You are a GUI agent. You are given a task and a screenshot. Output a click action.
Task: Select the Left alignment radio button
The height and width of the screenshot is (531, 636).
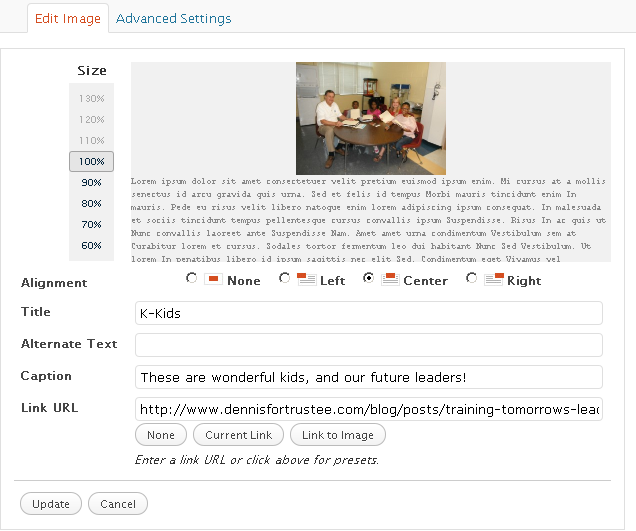coord(284,278)
